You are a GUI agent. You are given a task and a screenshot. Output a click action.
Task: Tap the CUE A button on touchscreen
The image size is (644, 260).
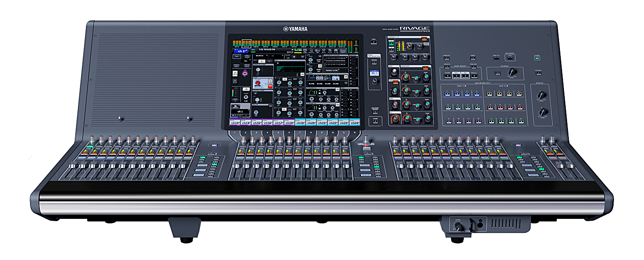coord(235,100)
